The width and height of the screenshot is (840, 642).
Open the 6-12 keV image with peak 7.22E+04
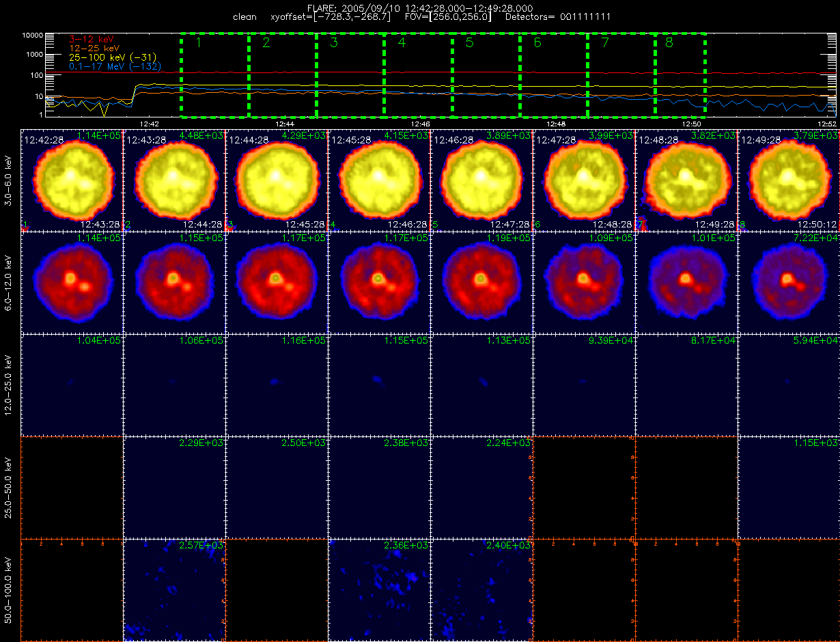pos(789,283)
